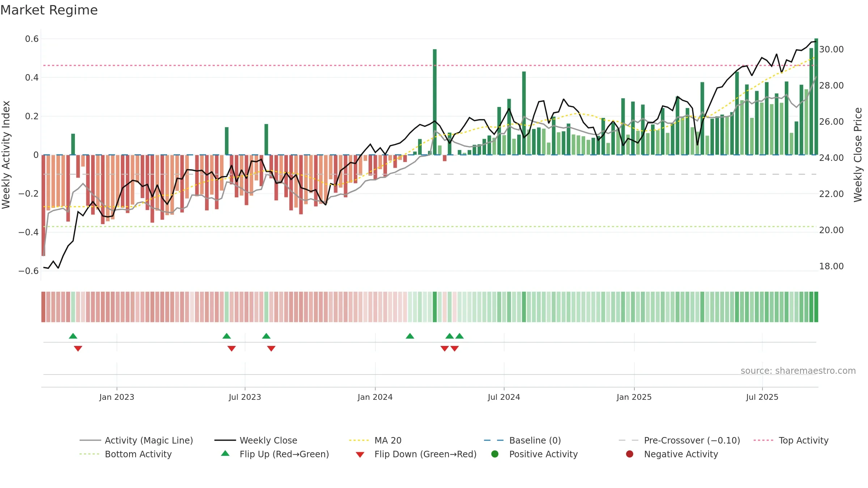Click the Jul 2025 axis label
Screen dimensions: 868x488
pos(762,397)
